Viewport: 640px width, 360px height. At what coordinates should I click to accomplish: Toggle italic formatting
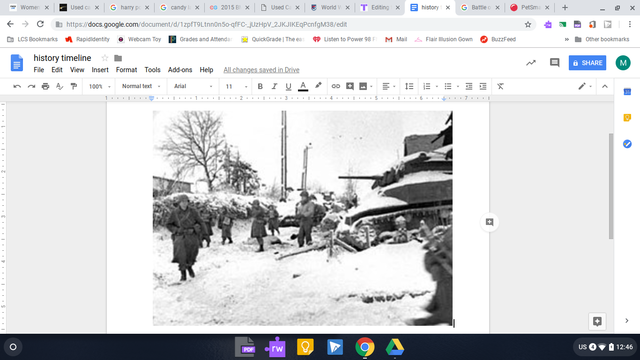point(274,86)
